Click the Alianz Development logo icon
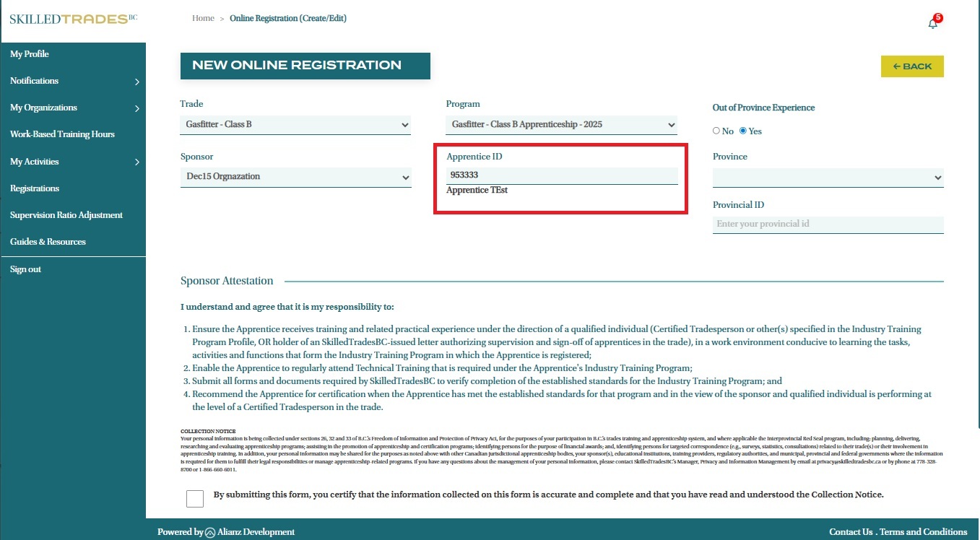 point(210,532)
